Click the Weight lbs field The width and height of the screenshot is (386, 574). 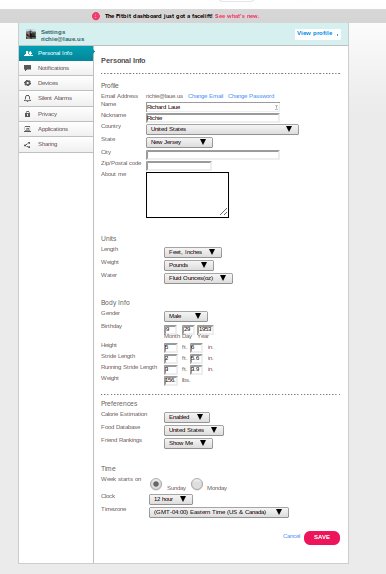(171, 380)
